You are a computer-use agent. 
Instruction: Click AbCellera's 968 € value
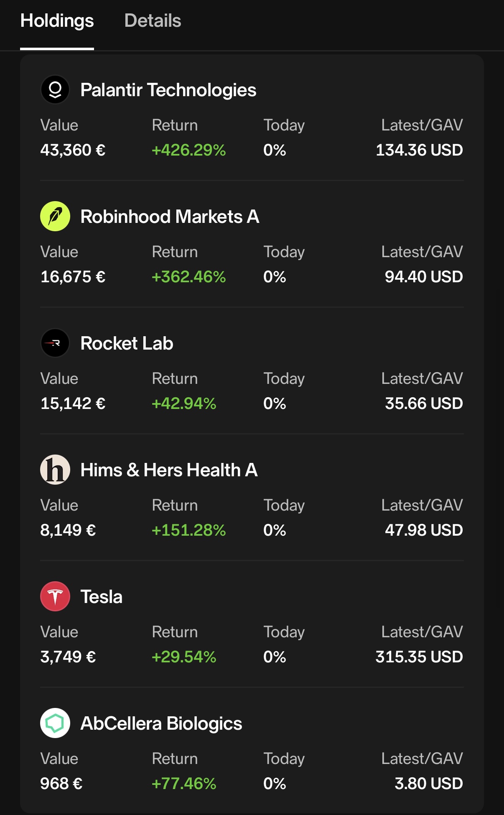[x=61, y=784]
